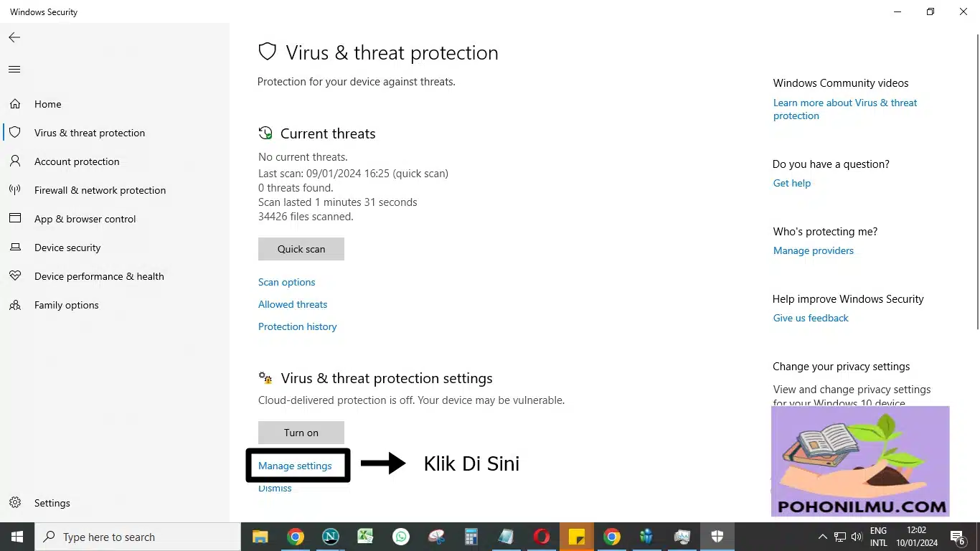Open App & browser control icon
This screenshot has width=980, height=551.
tap(15, 219)
